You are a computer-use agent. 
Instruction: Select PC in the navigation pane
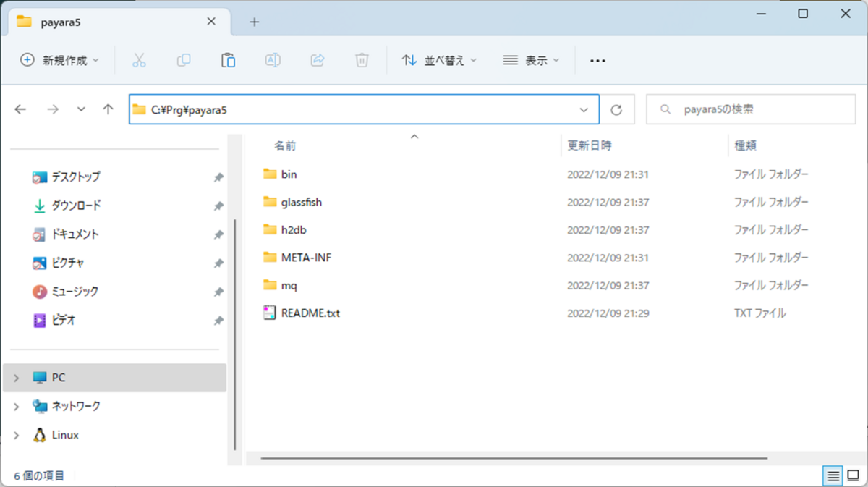pos(115,378)
